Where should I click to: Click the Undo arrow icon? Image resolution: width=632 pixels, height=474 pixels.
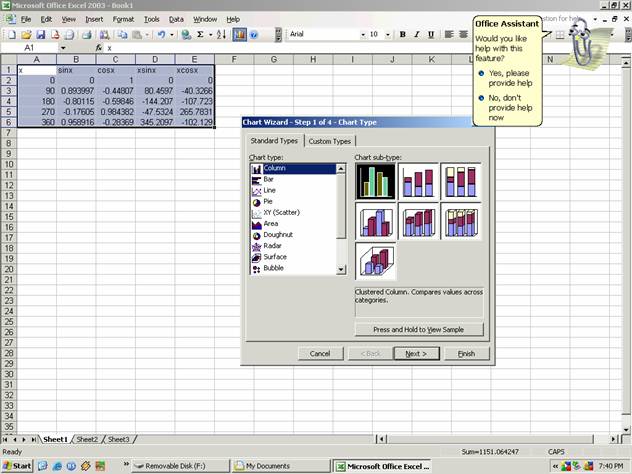coord(161,35)
